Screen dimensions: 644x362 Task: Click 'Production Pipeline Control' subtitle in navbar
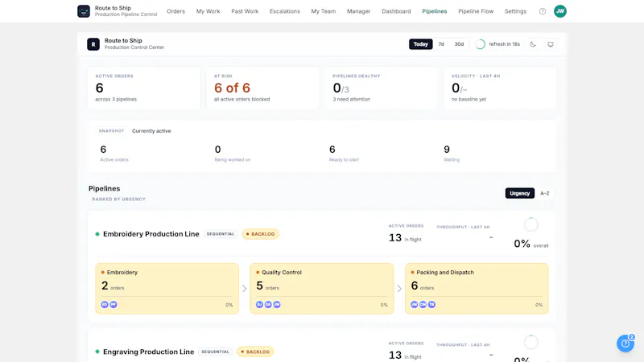pos(126,14)
